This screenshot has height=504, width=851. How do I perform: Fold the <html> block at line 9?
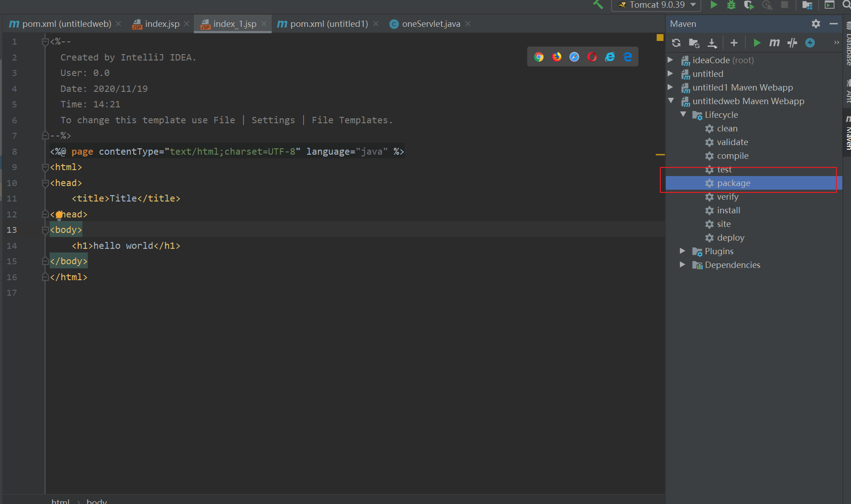pyautogui.click(x=45, y=167)
